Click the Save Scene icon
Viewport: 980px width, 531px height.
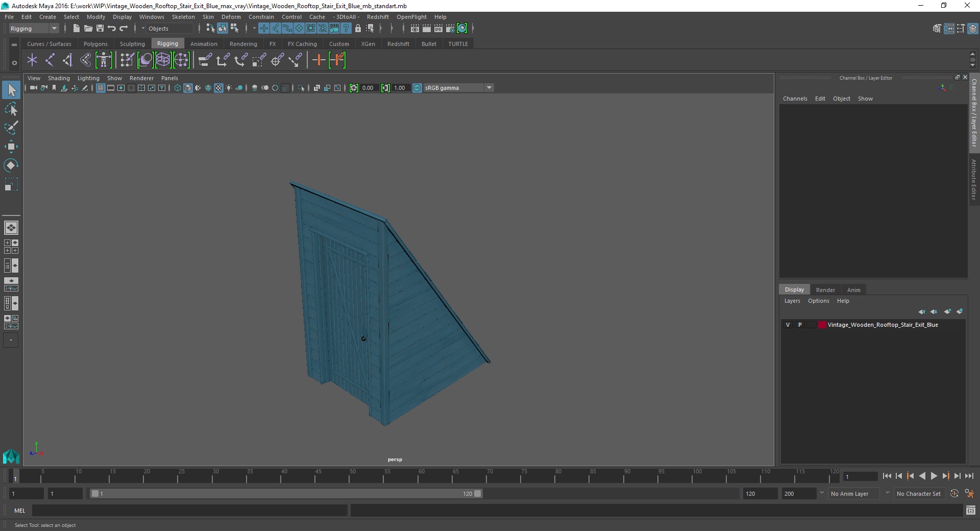pyautogui.click(x=100, y=29)
